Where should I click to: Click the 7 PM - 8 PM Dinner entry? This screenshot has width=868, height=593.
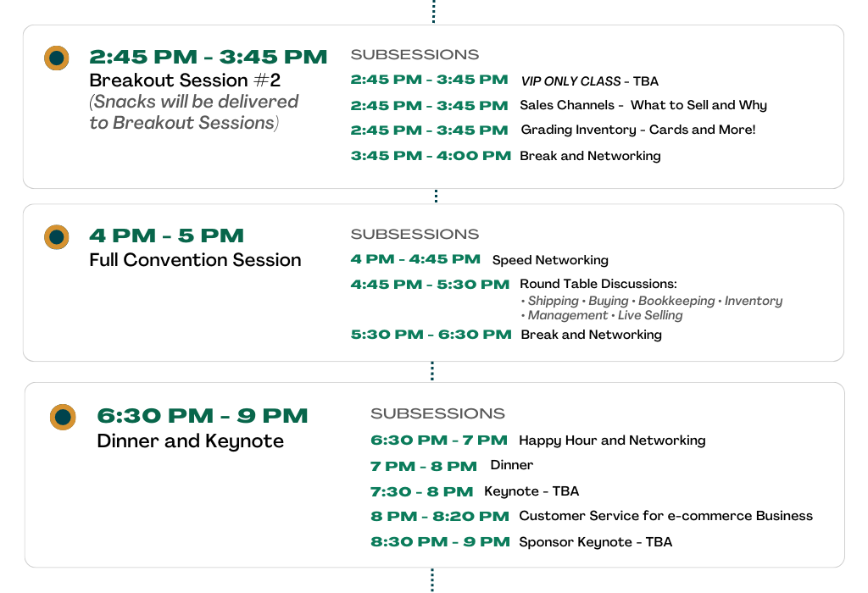pyautogui.click(x=452, y=466)
